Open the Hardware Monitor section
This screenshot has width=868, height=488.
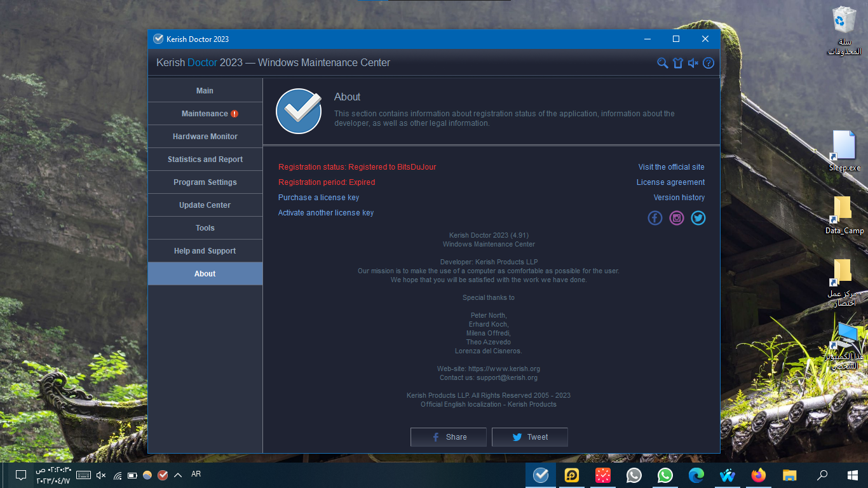(x=205, y=137)
